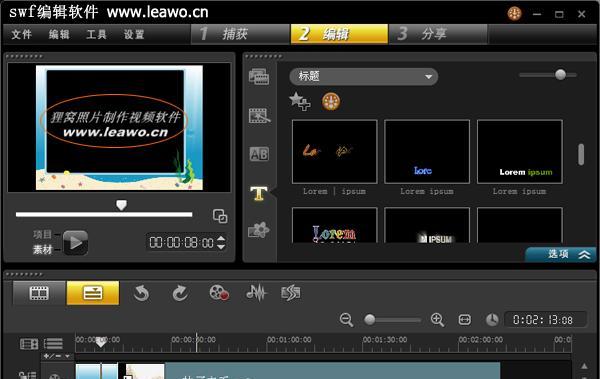
Task: Click the timeline playhead marker
Action: (101, 342)
